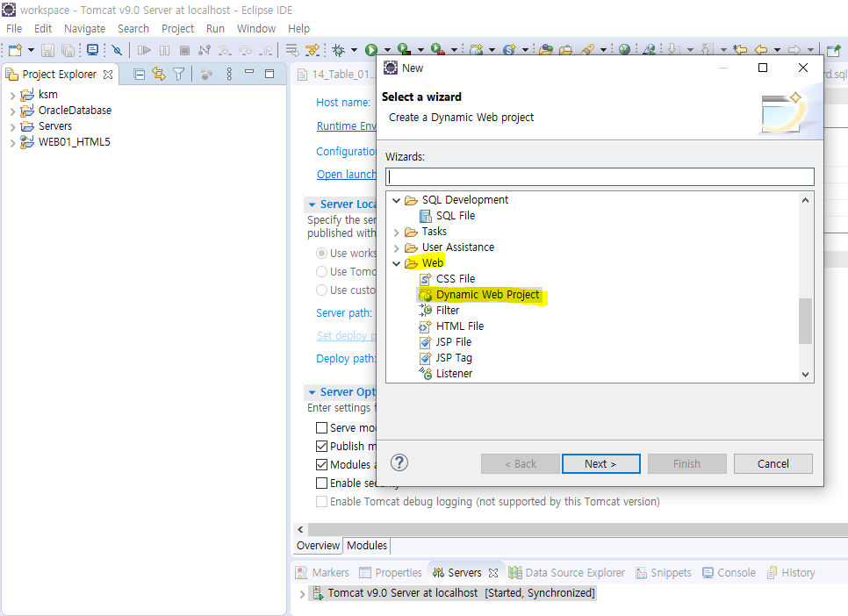This screenshot has height=616, width=848.
Task: Select the JSP File wizard
Action: (453, 342)
